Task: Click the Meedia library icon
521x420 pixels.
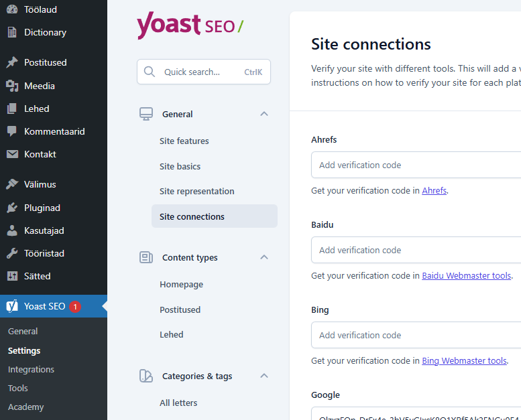Action: 12,86
